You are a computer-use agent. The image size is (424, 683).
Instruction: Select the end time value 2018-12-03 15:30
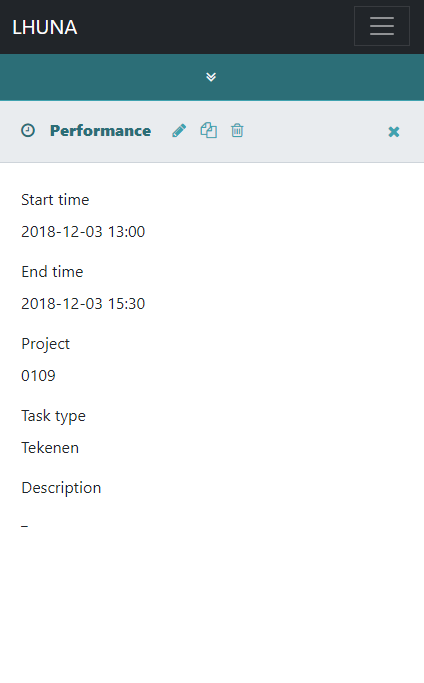pyautogui.click(x=83, y=304)
